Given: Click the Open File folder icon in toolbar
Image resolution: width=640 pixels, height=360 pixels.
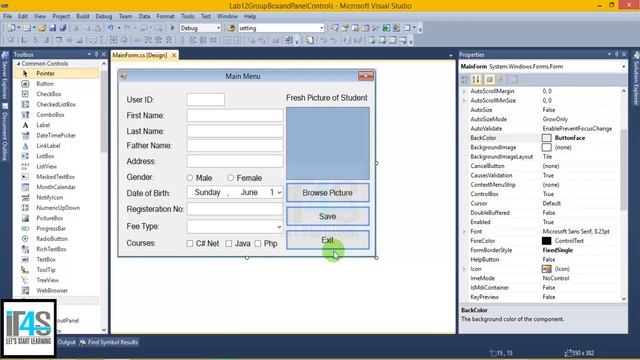Looking at the screenshot, I should pyautogui.click(x=42, y=28).
